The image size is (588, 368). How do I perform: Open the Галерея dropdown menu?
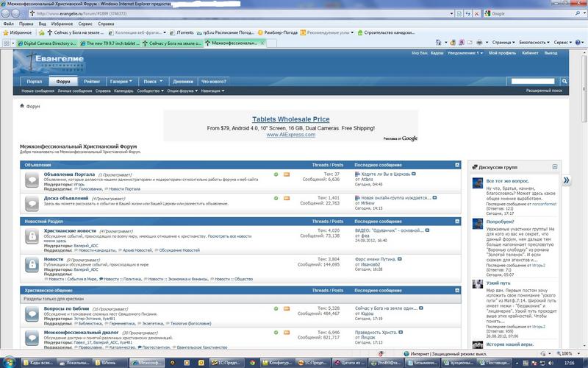click(120, 81)
